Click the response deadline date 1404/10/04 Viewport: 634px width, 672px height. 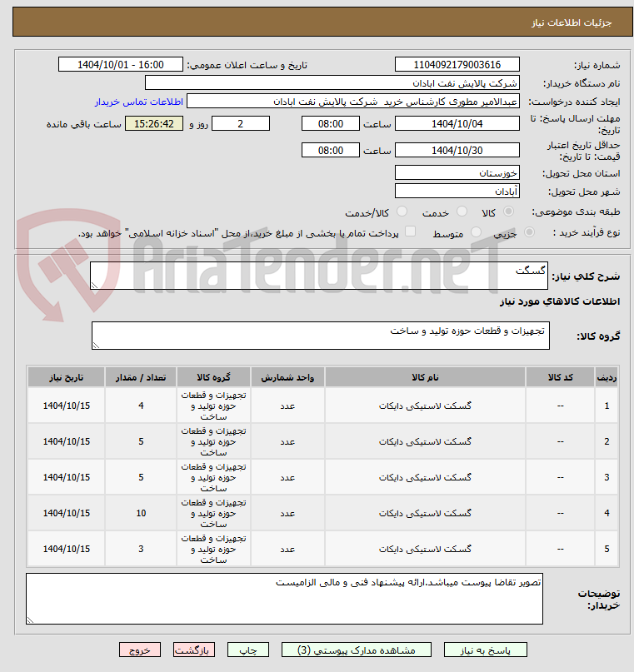coord(457,124)
